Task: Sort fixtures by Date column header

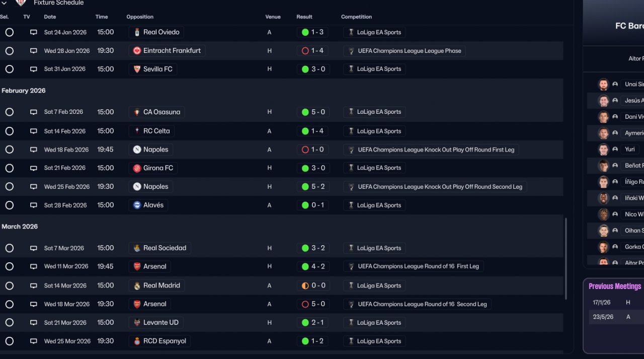Action: [x=50, y=17]
